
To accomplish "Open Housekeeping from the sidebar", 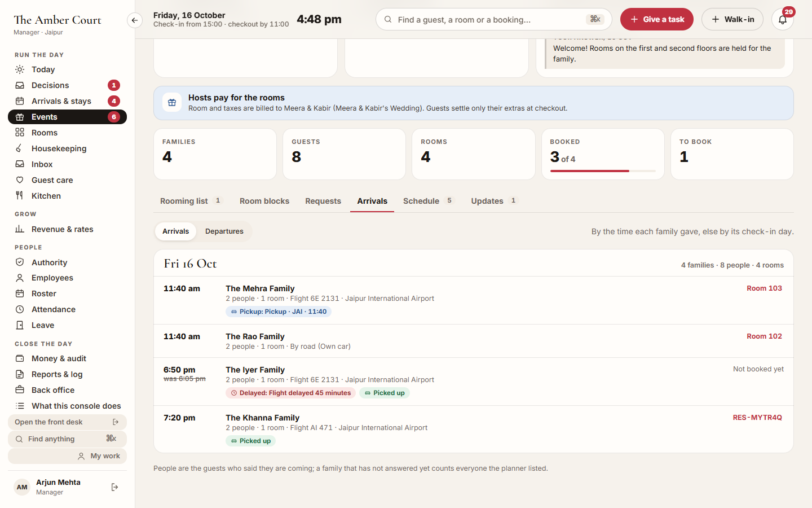I will (67, 148).
